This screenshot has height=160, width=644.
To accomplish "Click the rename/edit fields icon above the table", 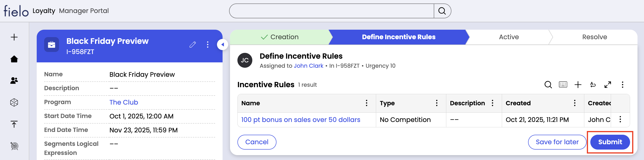I will point(593,85).
